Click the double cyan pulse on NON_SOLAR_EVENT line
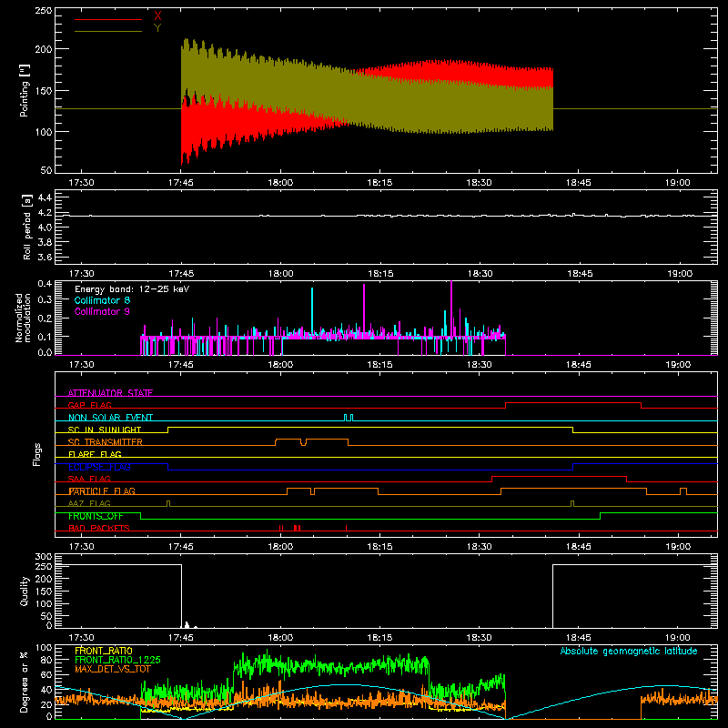 (x=349, y=418)
